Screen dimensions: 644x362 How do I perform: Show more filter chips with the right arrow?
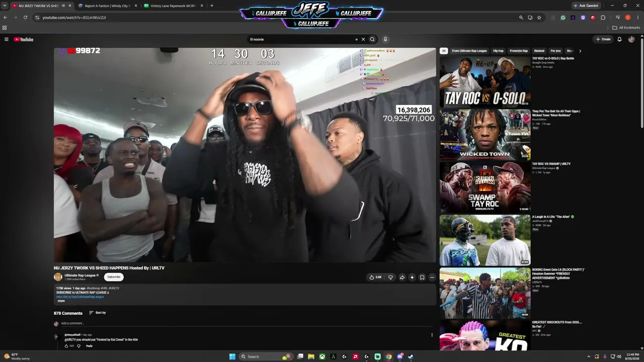[580, 51]
